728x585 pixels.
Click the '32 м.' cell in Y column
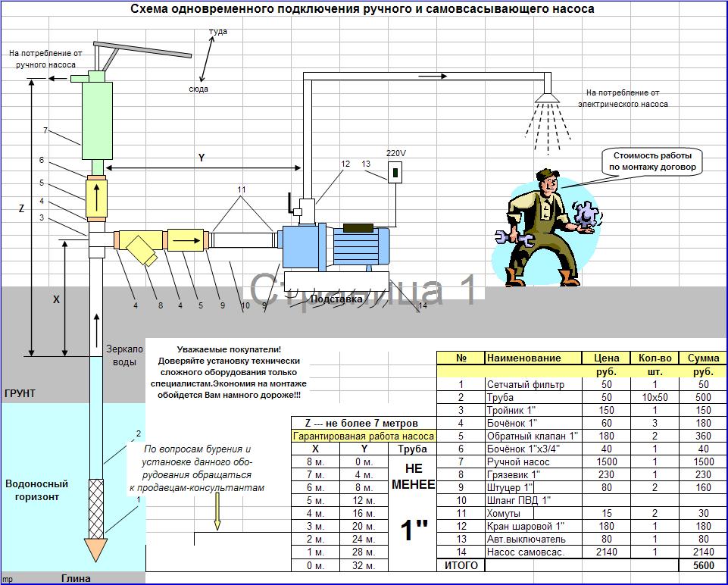coord(364,565)
